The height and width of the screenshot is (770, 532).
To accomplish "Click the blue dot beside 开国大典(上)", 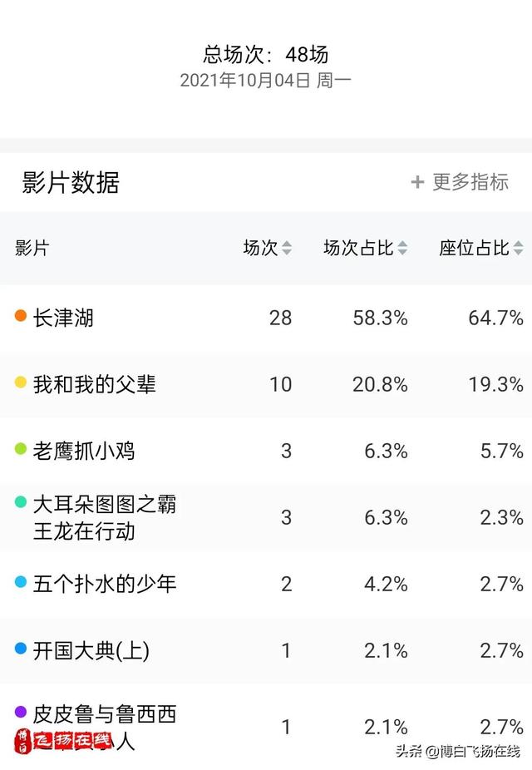I will (21, 649).
